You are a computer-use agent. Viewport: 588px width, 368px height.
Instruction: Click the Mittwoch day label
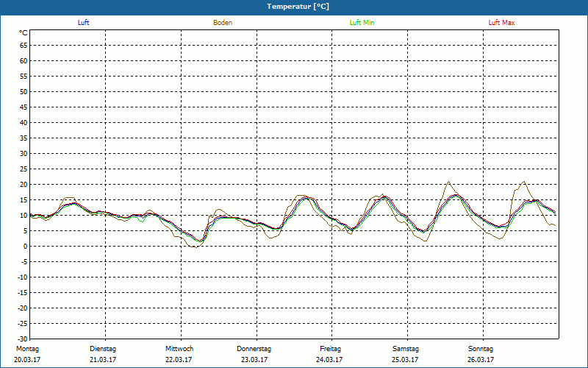179,349
